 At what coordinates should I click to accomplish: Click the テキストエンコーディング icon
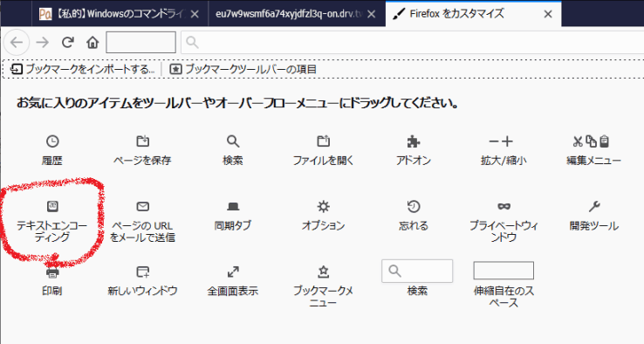[x=52, y=206]
